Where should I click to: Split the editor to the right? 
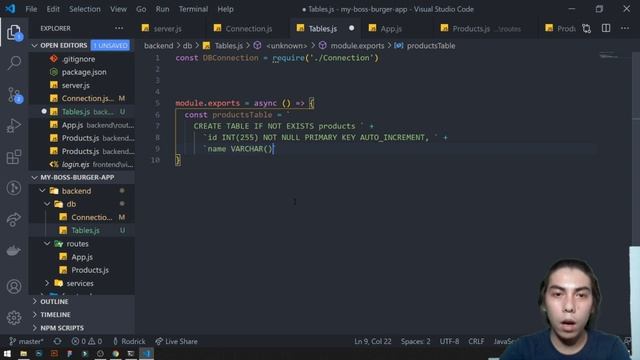[x=606, y=28]
